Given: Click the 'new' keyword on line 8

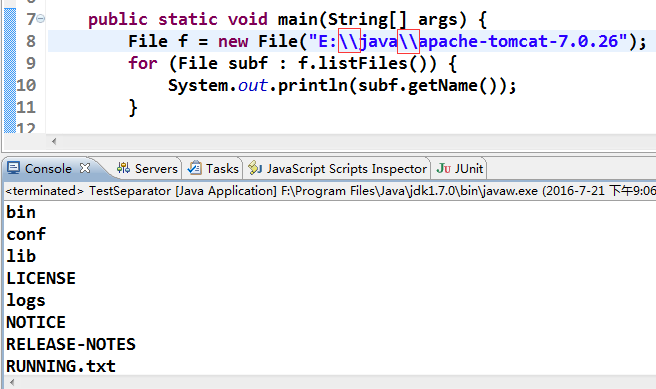Looking at the screenshot, I should pos(233,41).
